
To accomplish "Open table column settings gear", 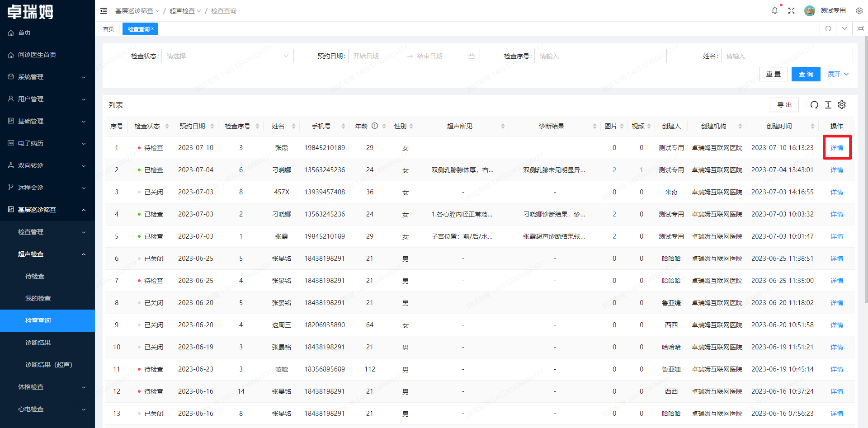I will point(842,105).
